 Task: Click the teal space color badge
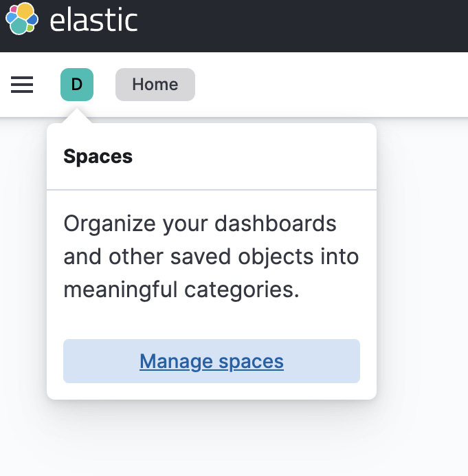pos(77,85)
